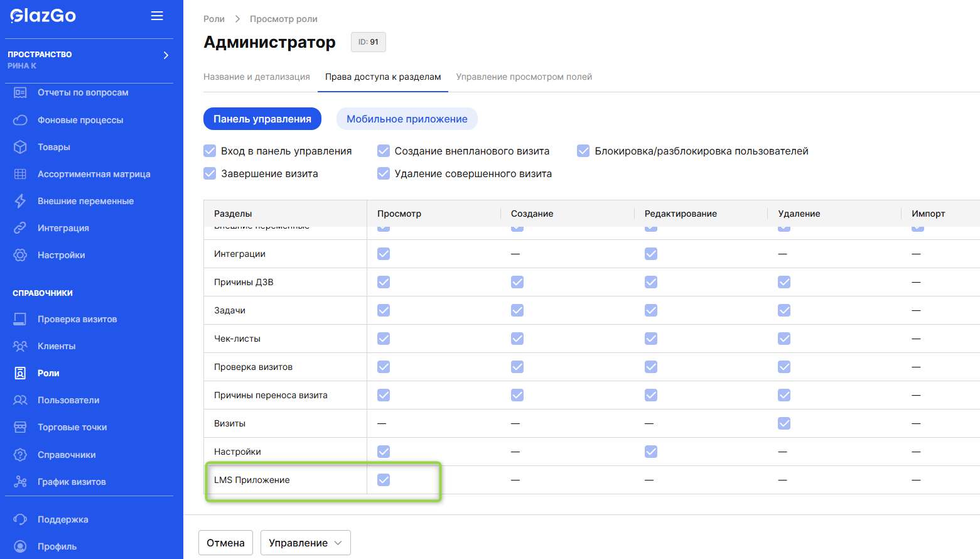Uncheck Удаление for Задачи row
This screenshot has height=559, width=980.
(x=784, y=310)
